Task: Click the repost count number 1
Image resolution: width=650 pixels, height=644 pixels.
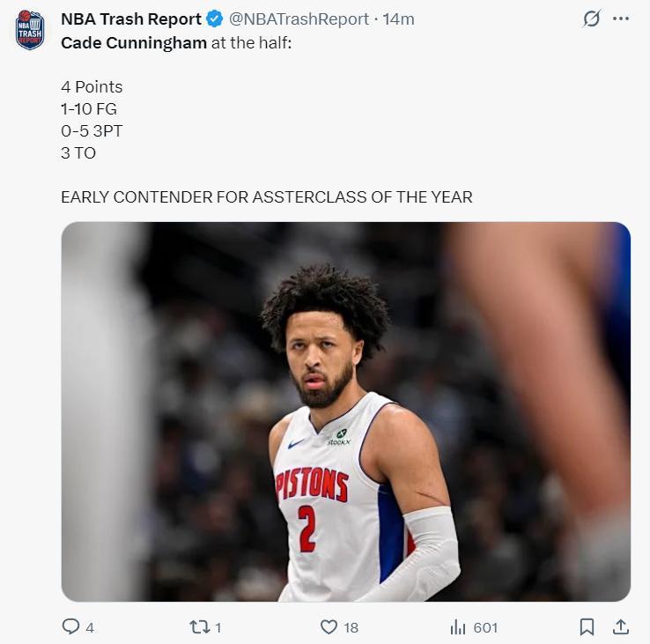Action: point(218,627)
